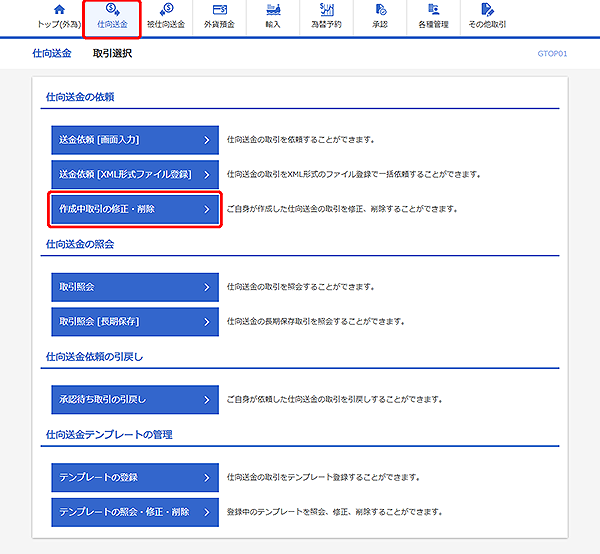Click text 仕向送金の取引を依頼することができます。

click(301, 140)
